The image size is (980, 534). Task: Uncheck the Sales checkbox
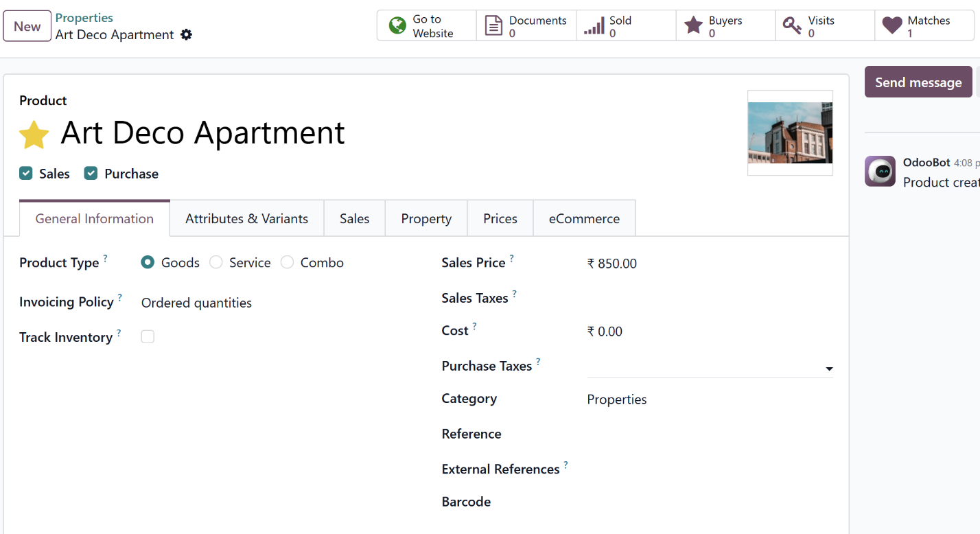(26, 174)
